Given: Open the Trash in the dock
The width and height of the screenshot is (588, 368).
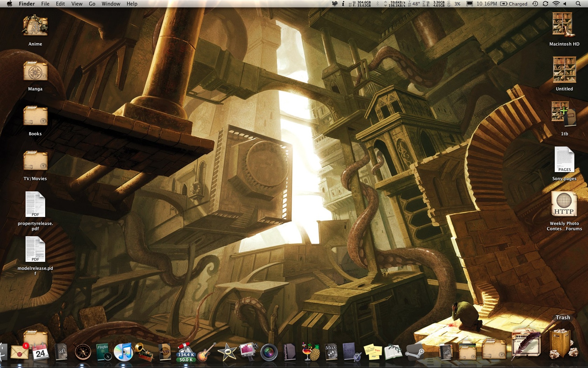Looking at the screenshot, I should [561, 344].
